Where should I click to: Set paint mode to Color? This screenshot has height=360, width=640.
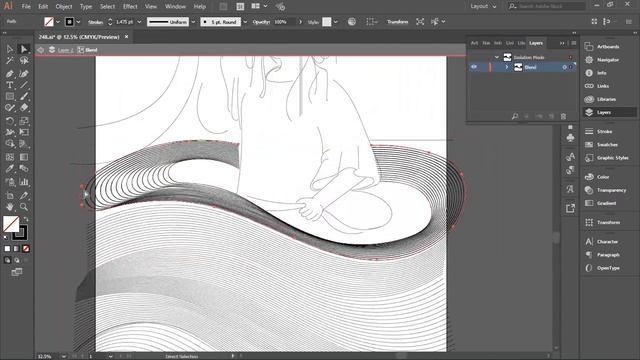pyautogui.click(x=7, y=249)
